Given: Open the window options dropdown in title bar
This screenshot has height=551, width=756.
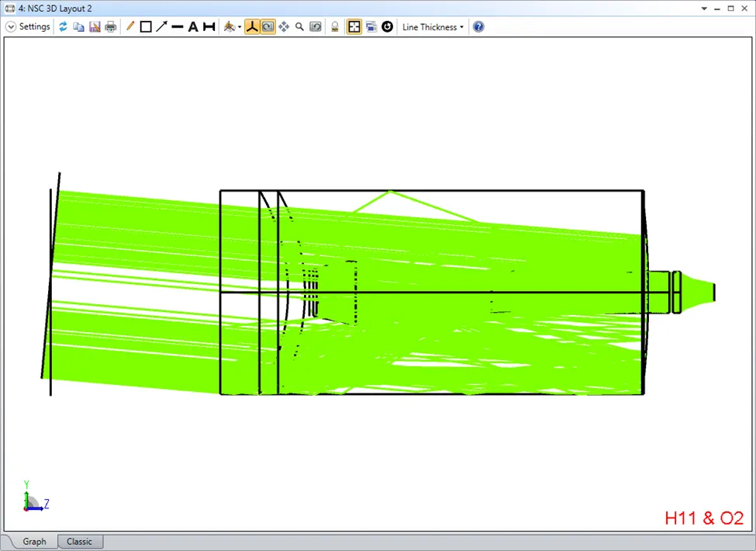Looking at the screenshot, I should pos(704,8).
